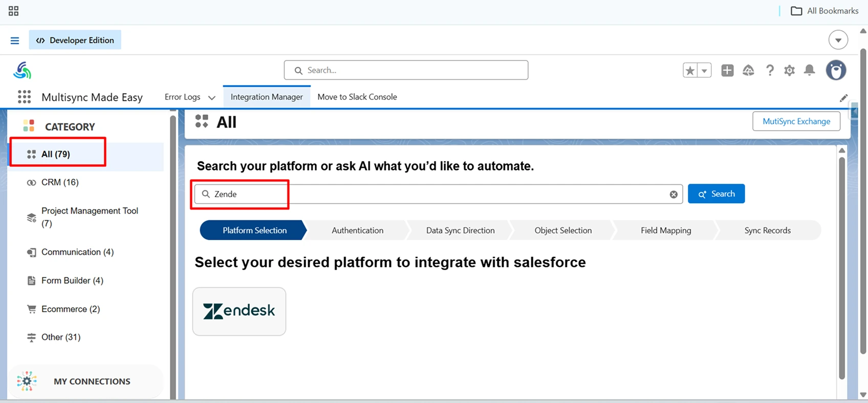Select the Integration Manager tab
The image size is (868, 403).
coord(267,97)
